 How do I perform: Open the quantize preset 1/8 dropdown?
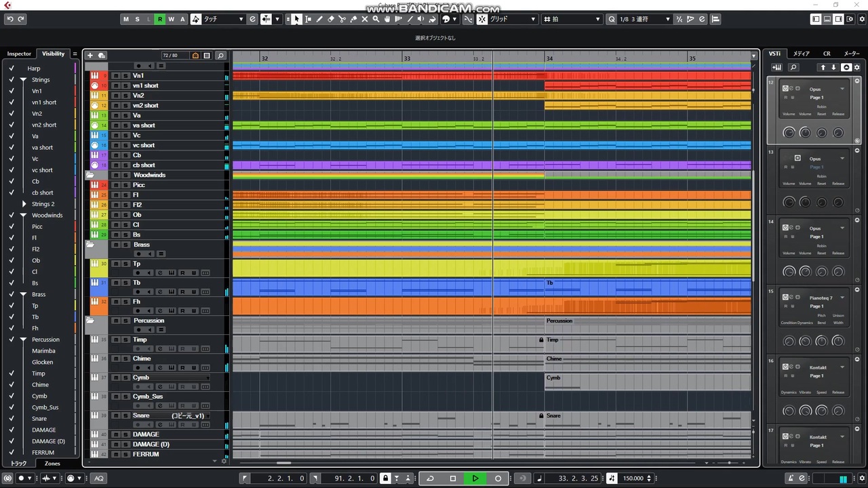643,19
